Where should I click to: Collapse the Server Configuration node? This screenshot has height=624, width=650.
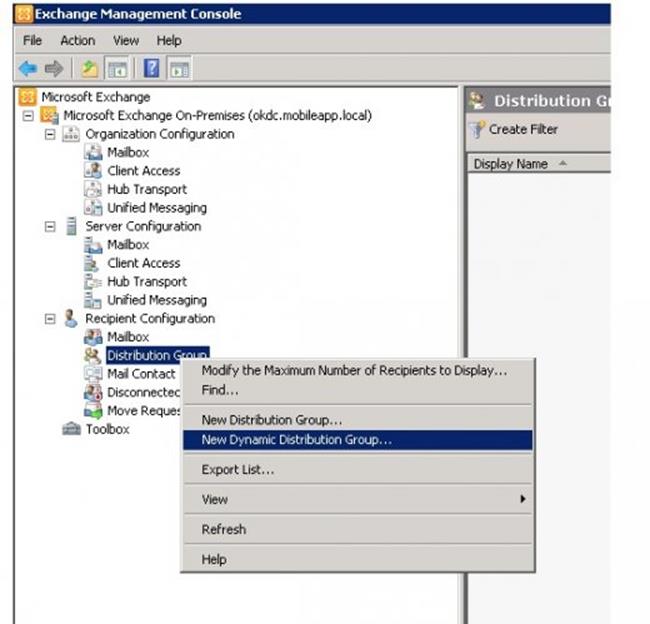coord(50,226)
